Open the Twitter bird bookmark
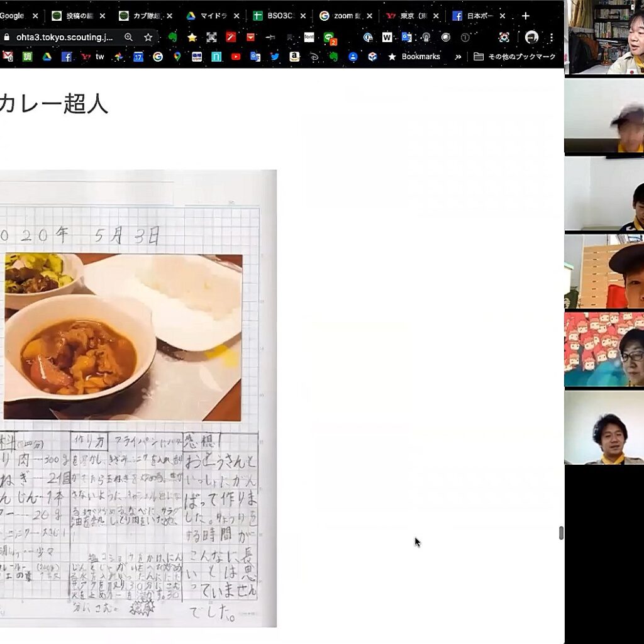Screen dimensions: 644x644 [275, 57]
